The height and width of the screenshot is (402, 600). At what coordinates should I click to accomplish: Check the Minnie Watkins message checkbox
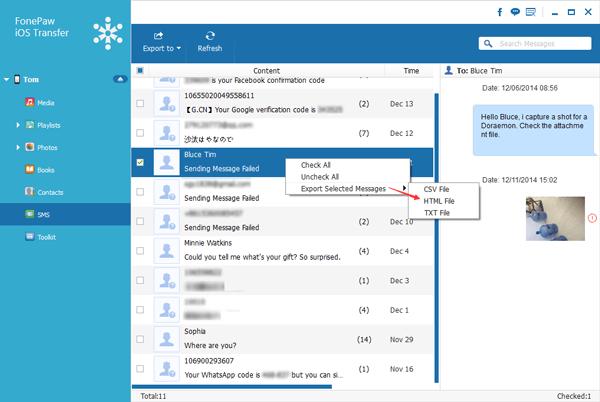[140, 251]
